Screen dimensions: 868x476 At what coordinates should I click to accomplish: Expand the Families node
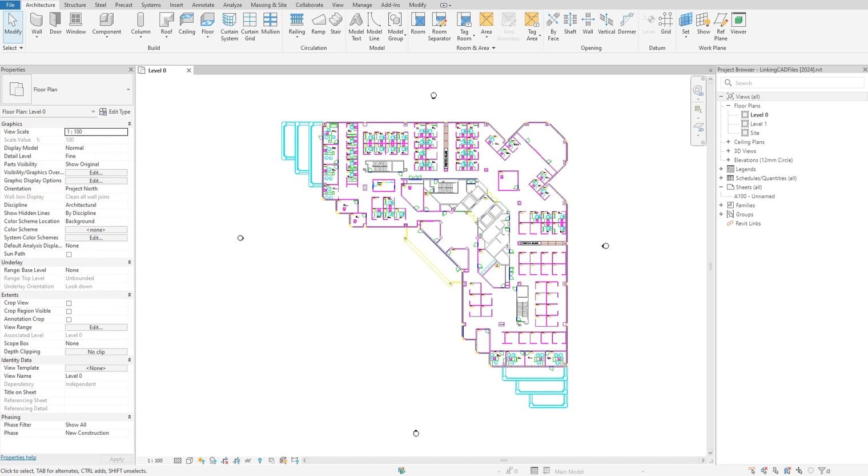pos(721,205)
